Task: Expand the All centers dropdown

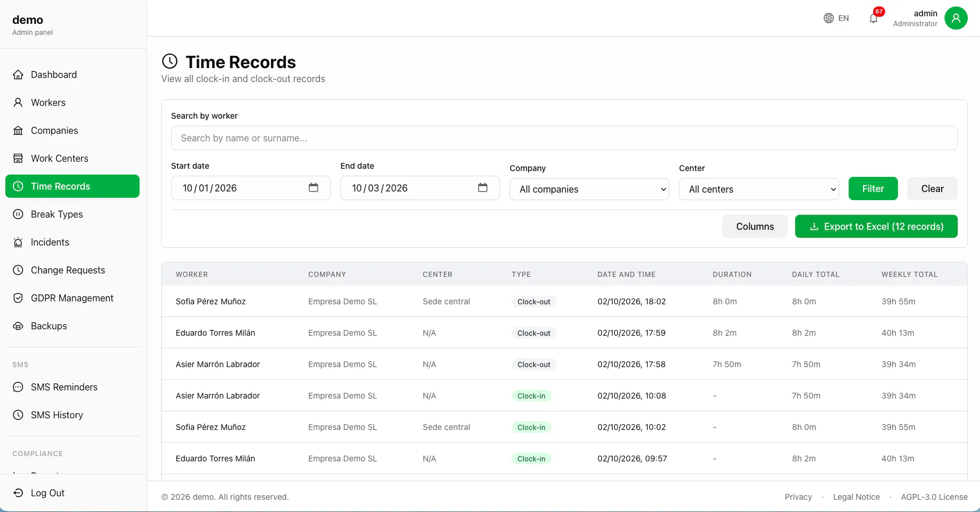Action: tap(759, 189)
